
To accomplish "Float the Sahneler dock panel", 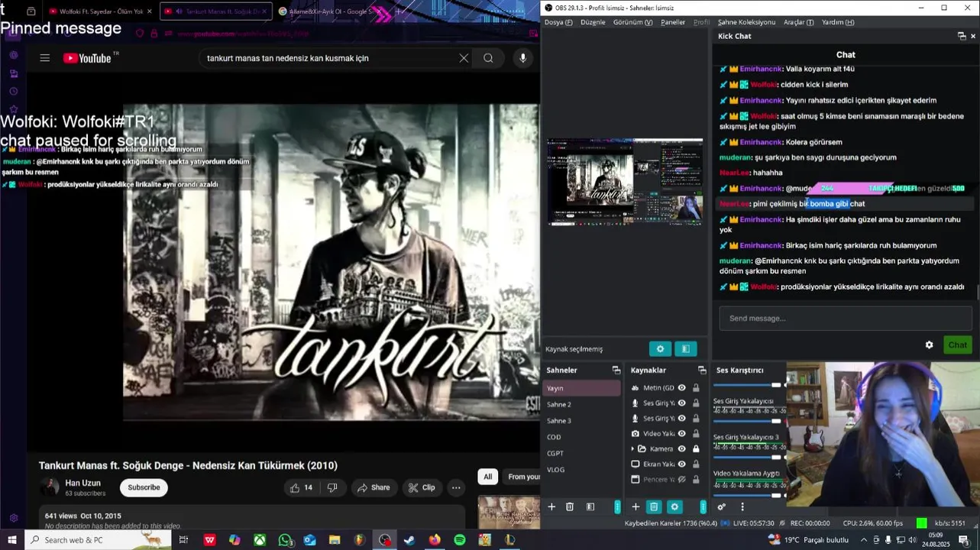I will (616, 370).
